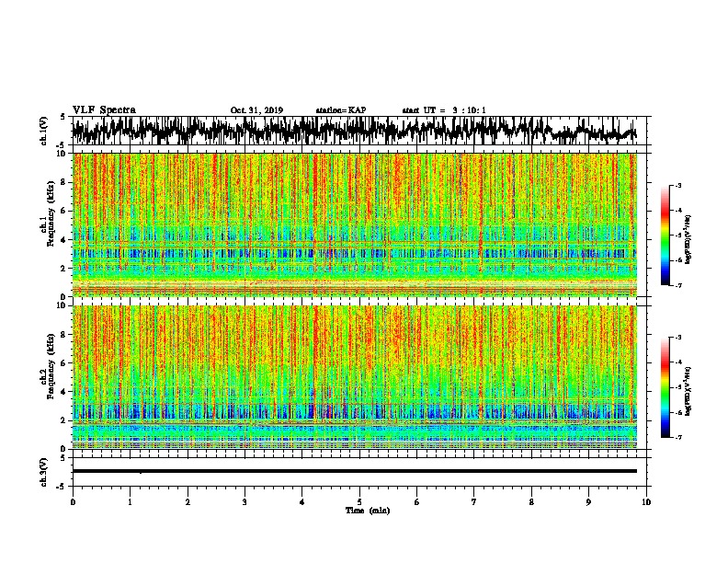Click the '-3' label on upper colorbar
The height and width of the screenshot is (563, 728).
point(678,186)
